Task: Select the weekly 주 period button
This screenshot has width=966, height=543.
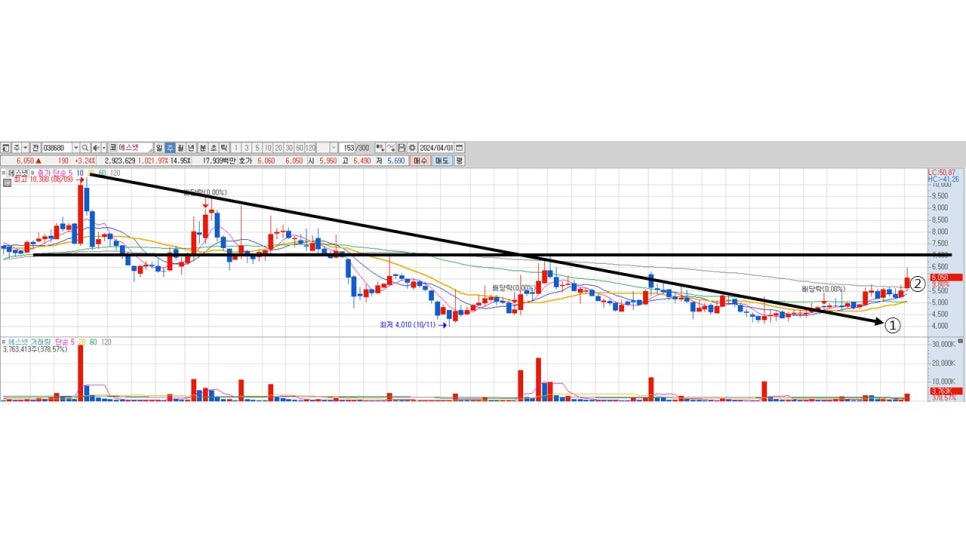Action: (169, 148)
